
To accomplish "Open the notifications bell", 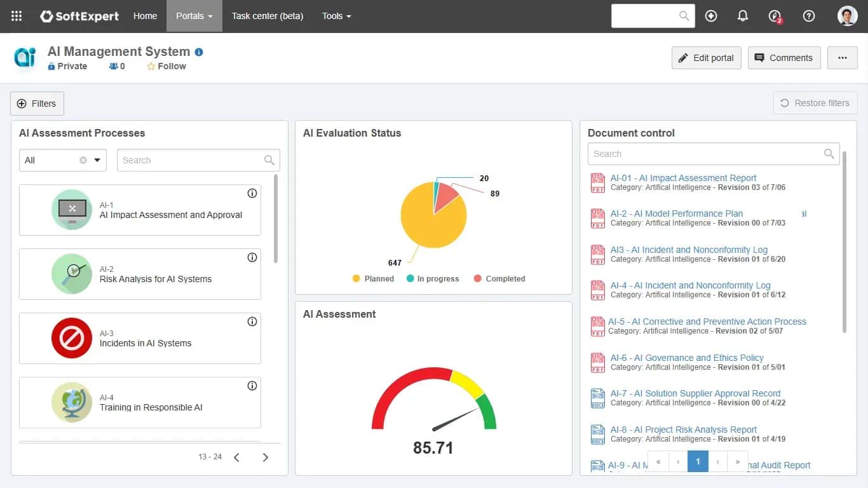I will [743, 16].
